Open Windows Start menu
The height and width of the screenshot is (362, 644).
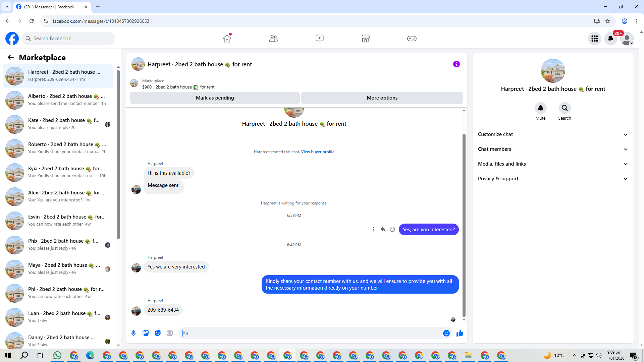click(x=8, y=355)
